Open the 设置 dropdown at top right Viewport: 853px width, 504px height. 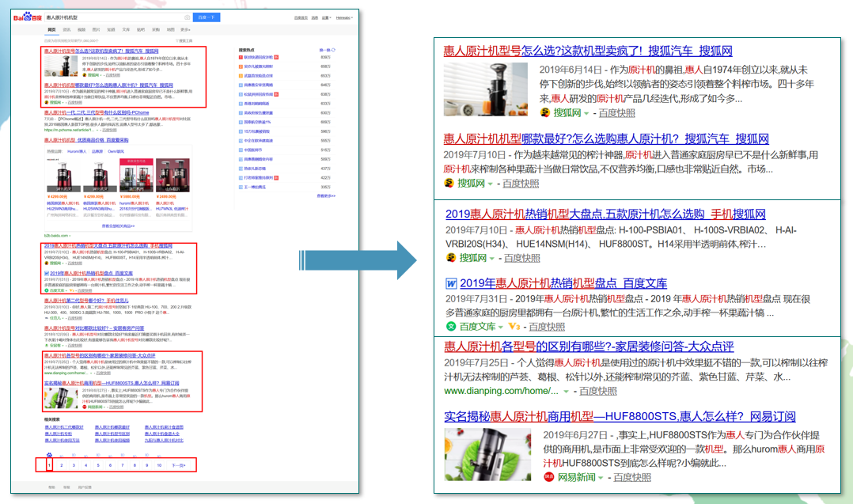tap(326, 18)
